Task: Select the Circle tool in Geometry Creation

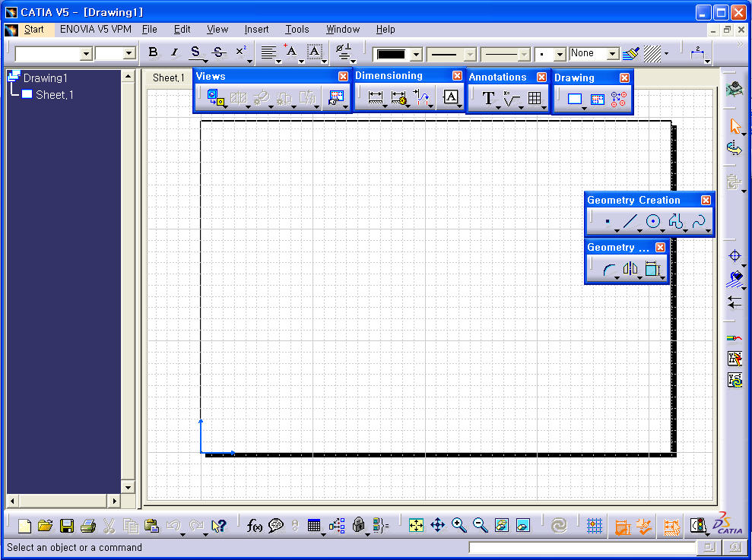Action: coord(652,222)
